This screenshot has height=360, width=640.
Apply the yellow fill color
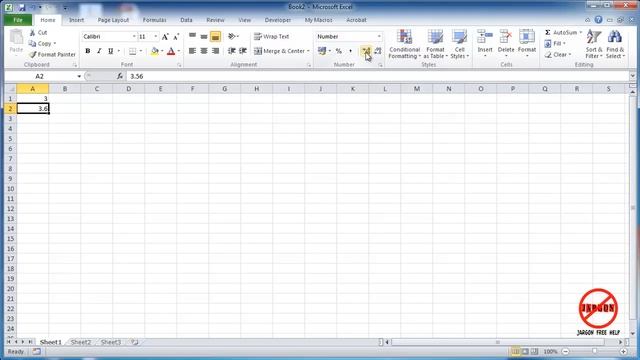155,51
